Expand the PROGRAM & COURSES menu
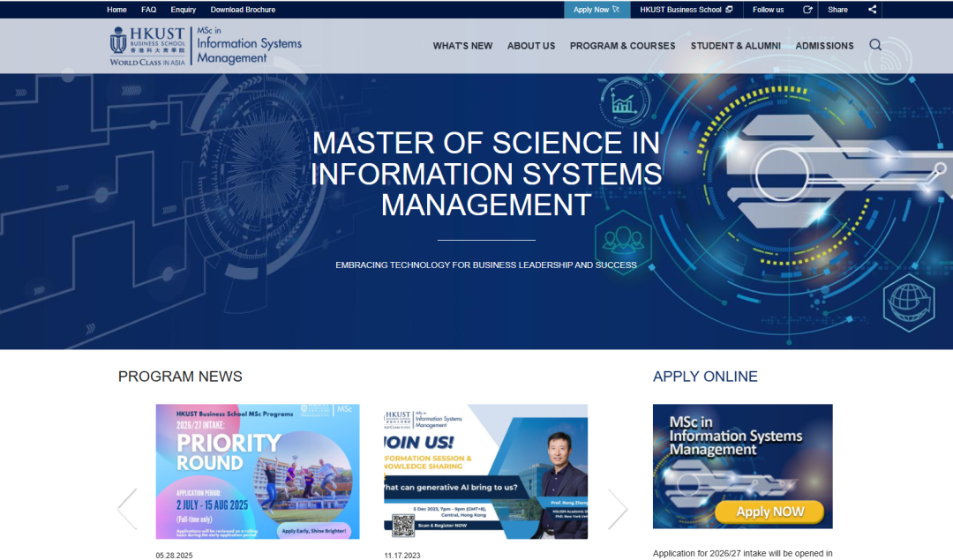 (x=622, y=46)
